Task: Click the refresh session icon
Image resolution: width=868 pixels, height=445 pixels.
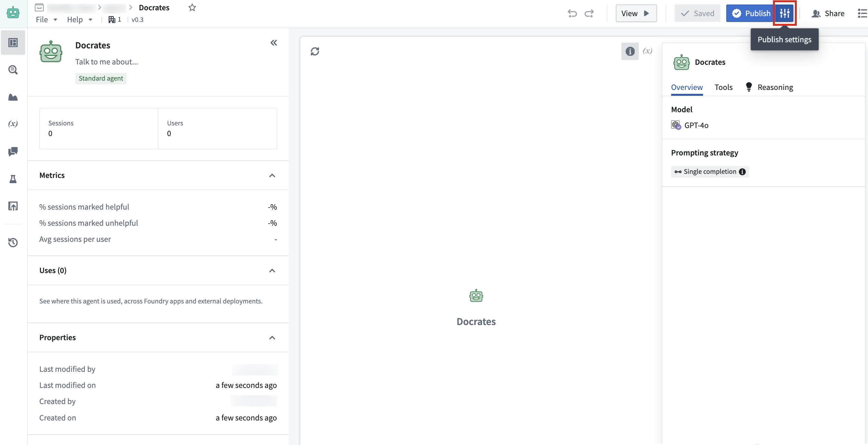Action: (x=315, y=51)
